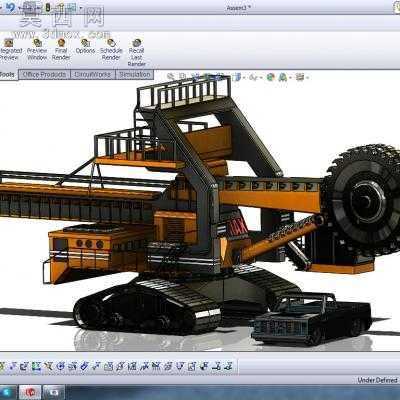Open the red taskbar application icon

pyautogui.click(x=30, y=392)
